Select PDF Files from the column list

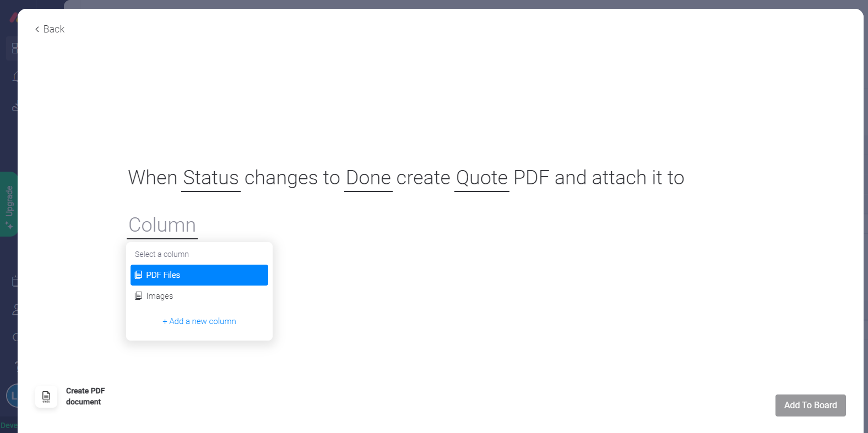[x=199, y=275]
